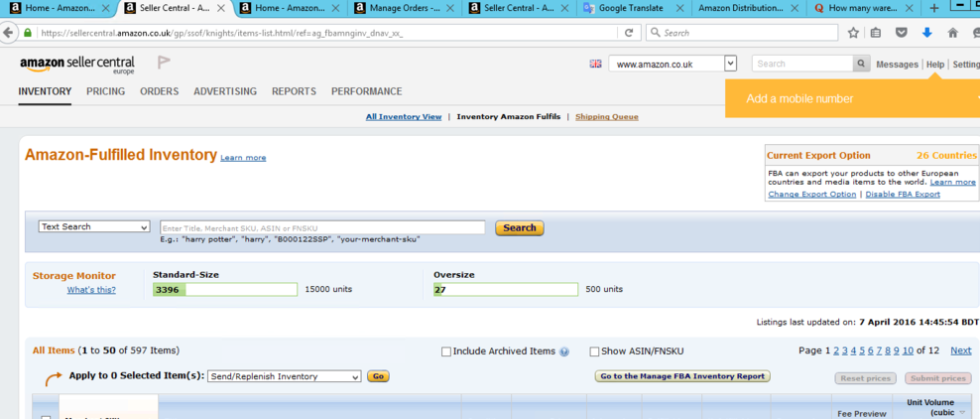980x419 pixels.
Task: Click the Go button for selected items
Action: (378, 376)
